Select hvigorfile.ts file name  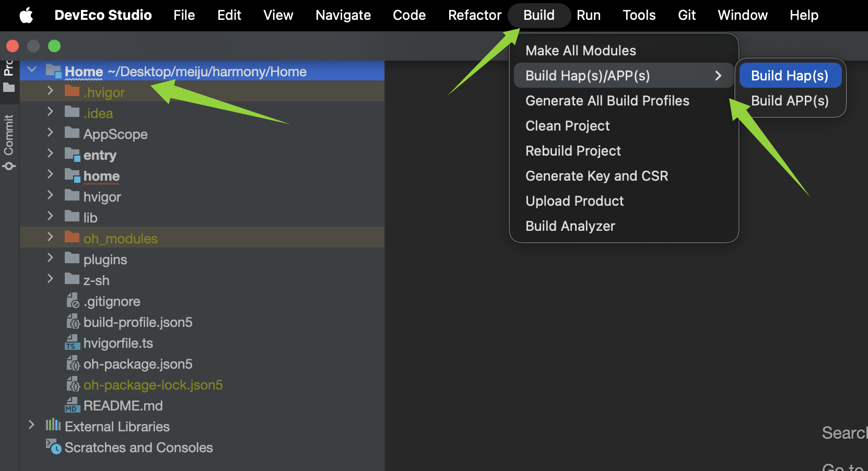(x=118, y=343)
